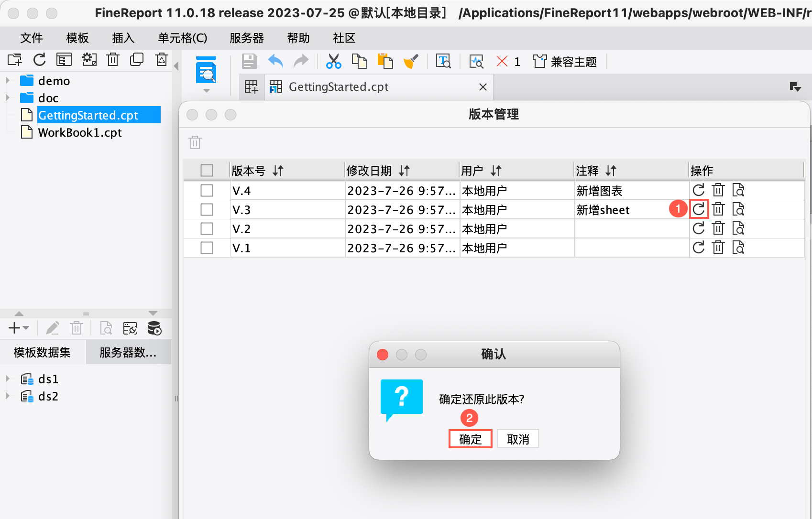812x519 pixels.
Task: Expand the demo folder
Action: (8, 80)
